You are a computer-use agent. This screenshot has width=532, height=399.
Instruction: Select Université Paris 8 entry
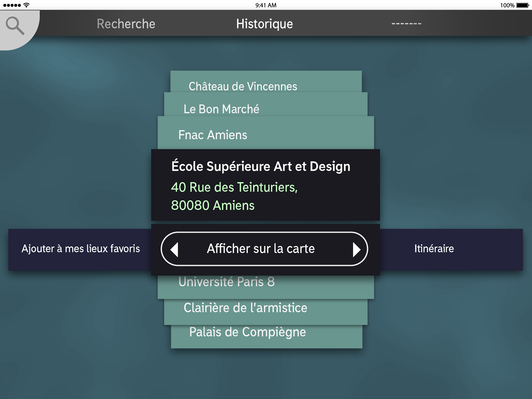266,287
